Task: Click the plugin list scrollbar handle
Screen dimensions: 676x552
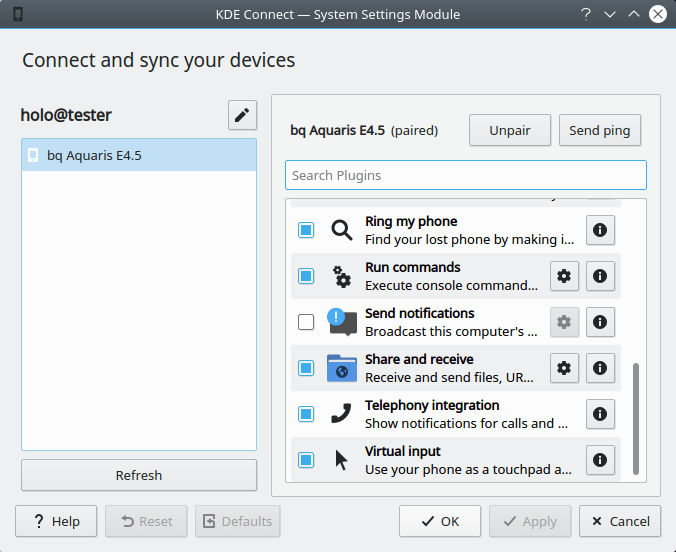Action: pos(635,419)
